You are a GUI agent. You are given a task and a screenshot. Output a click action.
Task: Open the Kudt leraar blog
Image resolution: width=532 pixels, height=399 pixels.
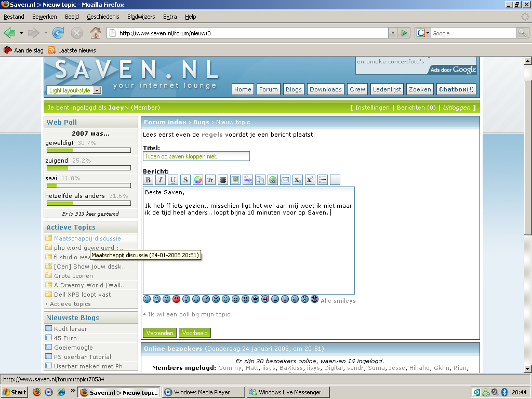click(x=71, y=329)
